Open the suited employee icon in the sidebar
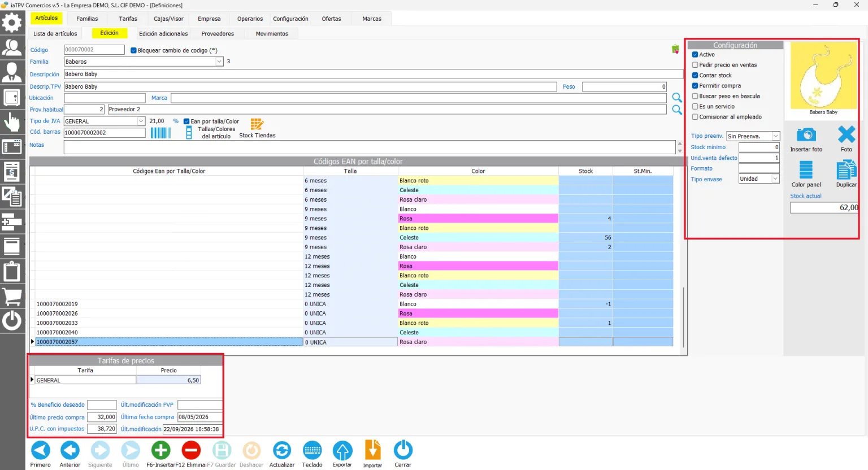This screenshot has height=470, width=868. [x=12, y=72]
